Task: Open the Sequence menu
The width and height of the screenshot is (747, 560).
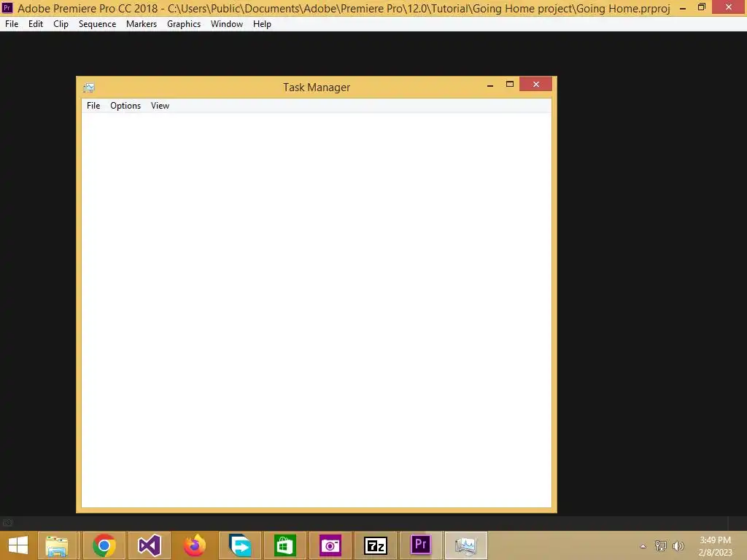Action: pyautogui.click(x=97, y=24)
